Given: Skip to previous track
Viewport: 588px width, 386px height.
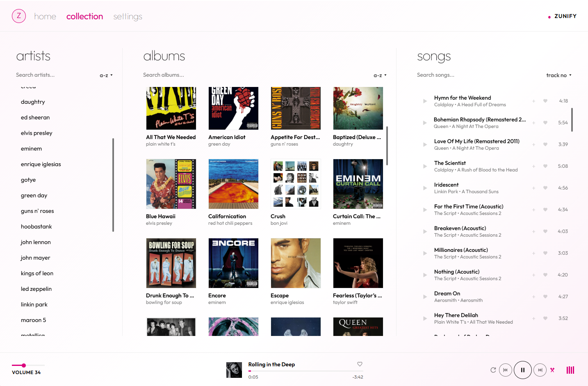Looking at the screenshot, I should [505, 370].
